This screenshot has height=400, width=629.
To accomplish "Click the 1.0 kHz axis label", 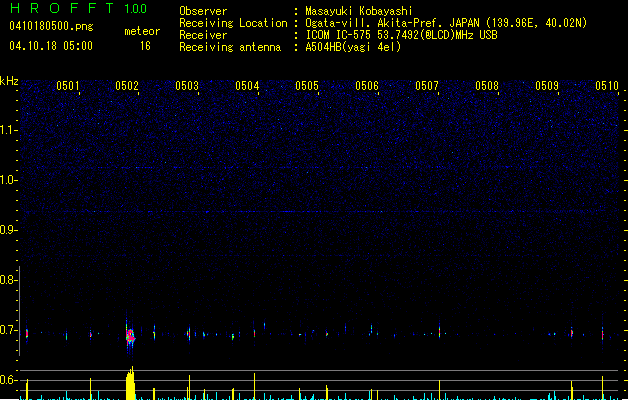I will (8, 180).
